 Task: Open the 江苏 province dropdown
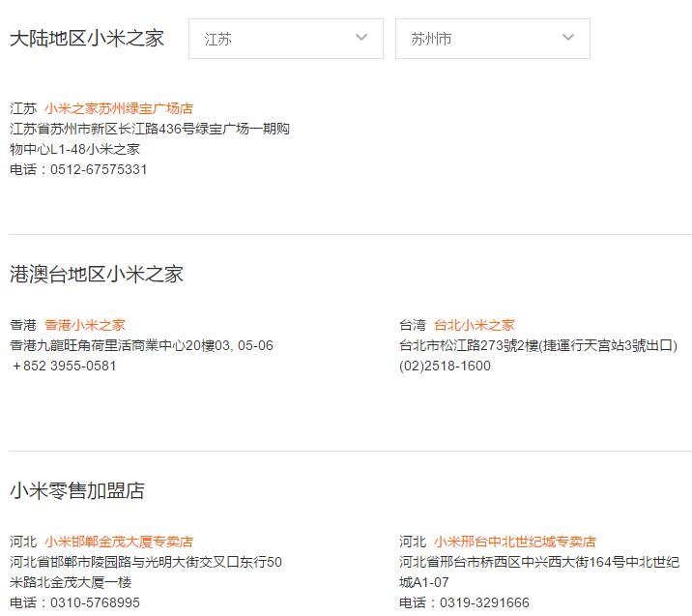285,39
